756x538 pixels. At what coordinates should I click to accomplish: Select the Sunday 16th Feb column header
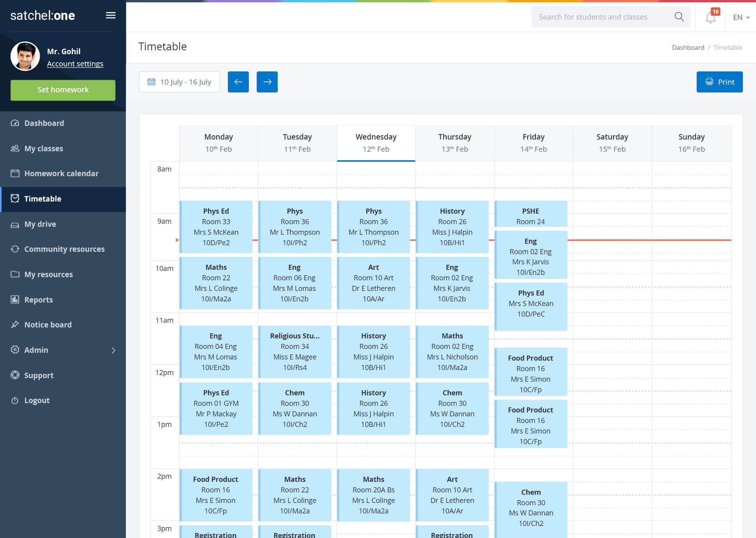click(x=691, y=143)
